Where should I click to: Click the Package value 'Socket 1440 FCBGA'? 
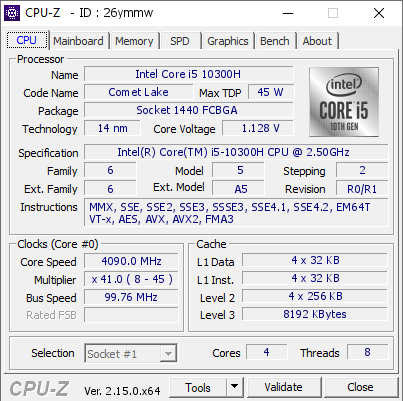(x=189, y=110)
